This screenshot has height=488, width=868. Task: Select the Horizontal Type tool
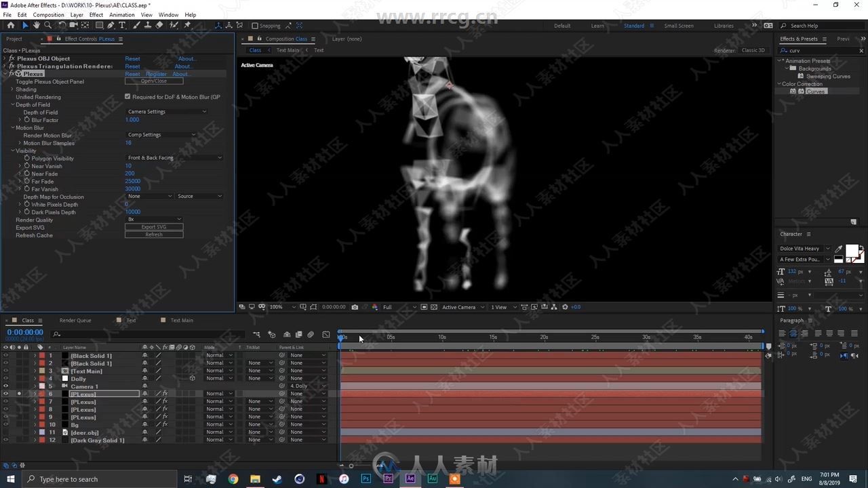(x=122, y=25)
